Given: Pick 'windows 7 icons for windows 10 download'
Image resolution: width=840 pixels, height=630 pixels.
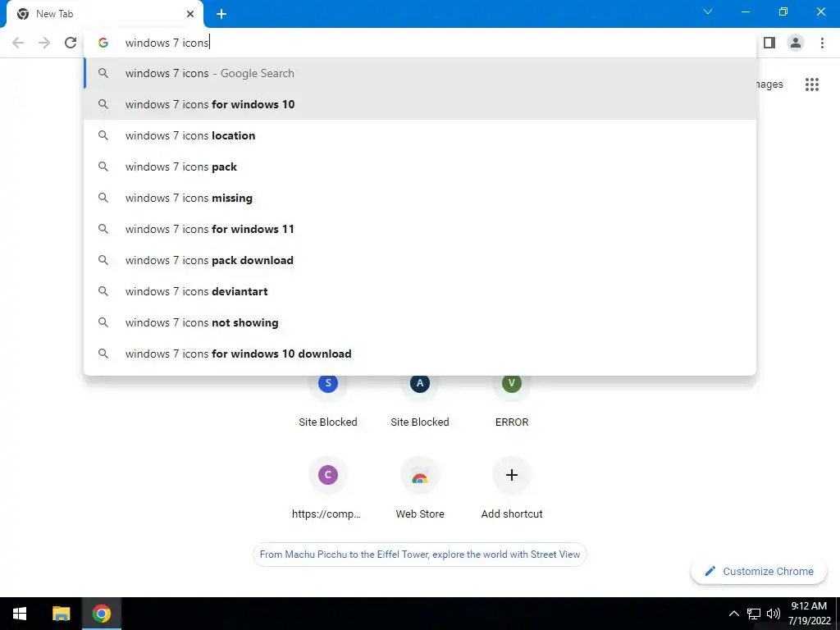Looking at the screenshot, I should click(420, 354).
